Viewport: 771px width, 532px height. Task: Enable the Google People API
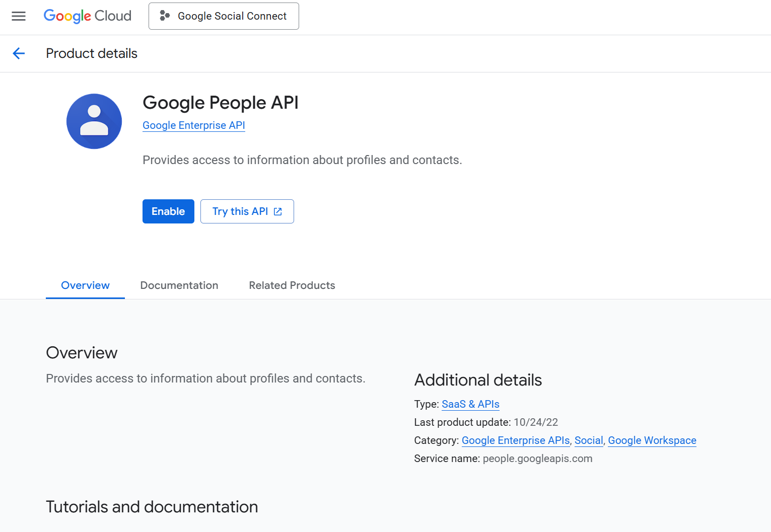(168, 211)
